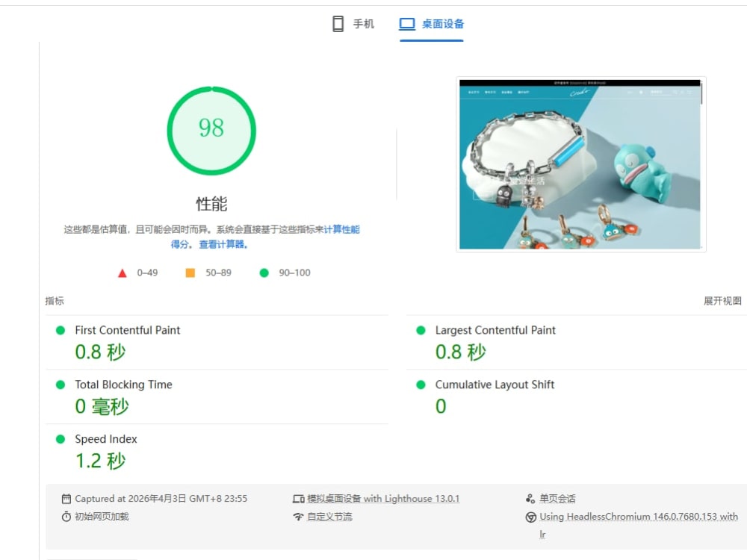Click the First Contentful Paint metric label
The height and width of the screenshot is (560, 747).
pos(128,330)
